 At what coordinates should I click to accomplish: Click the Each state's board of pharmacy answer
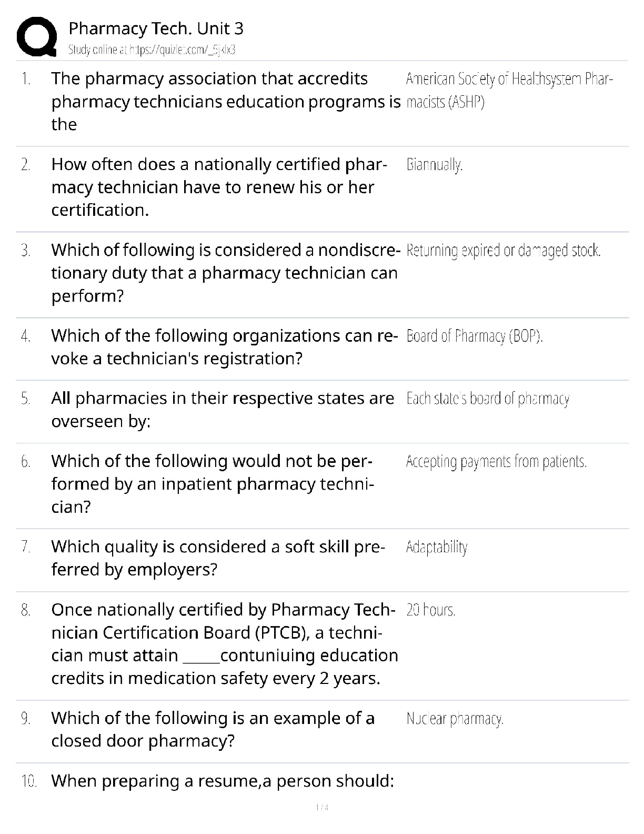coord(487,399)
